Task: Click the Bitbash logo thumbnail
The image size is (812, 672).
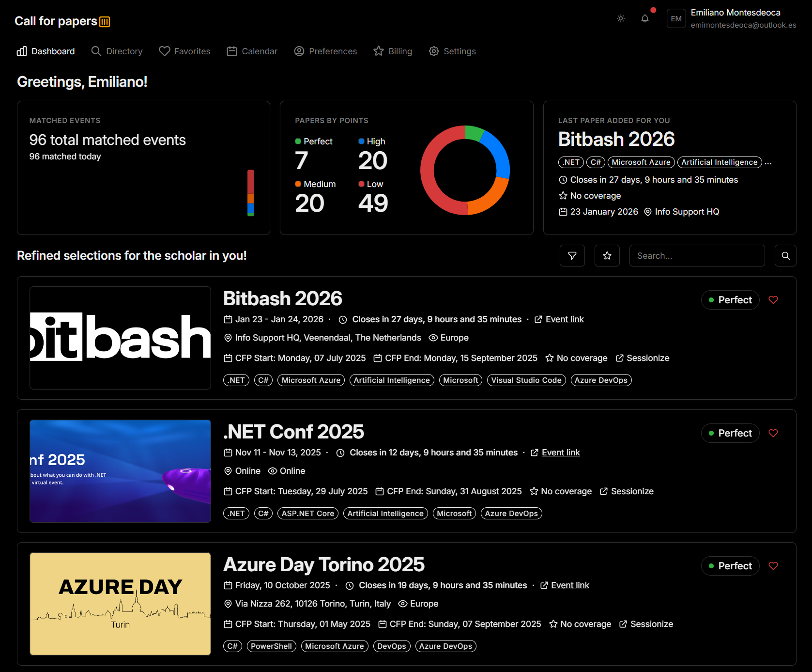Action: click(x=120, y=338)
